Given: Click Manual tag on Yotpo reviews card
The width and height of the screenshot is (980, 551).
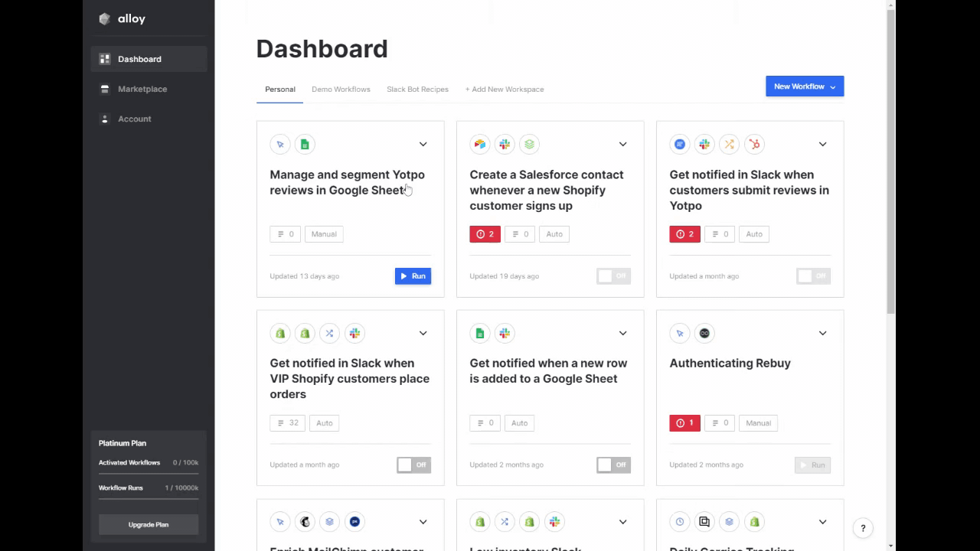Looking at the screenshot, I should (x=324, y=234).
